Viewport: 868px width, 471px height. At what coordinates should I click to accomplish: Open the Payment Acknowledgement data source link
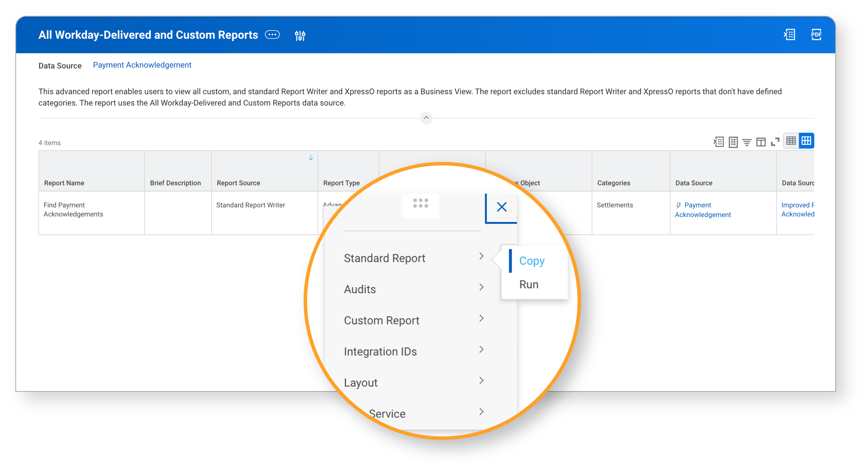point(142,65)
